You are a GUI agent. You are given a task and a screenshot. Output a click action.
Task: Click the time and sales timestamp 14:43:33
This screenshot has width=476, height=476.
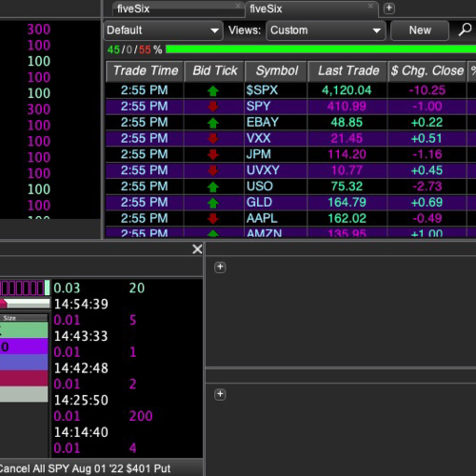pos(81,336)
